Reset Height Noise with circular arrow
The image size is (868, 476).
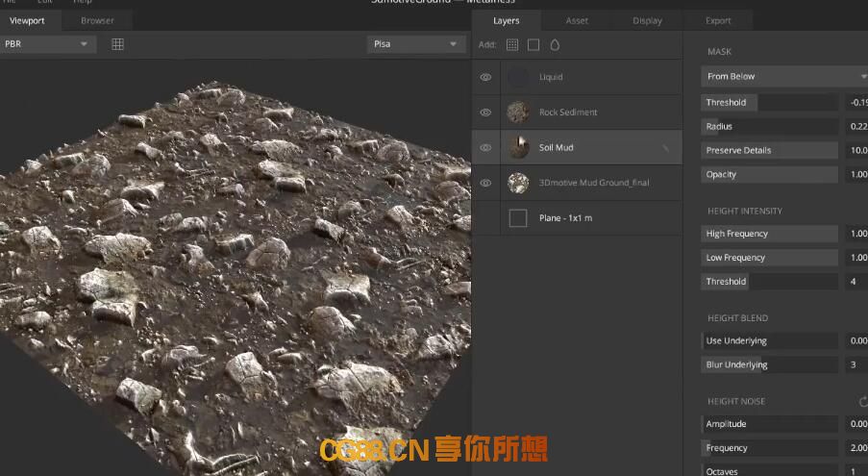point(862,401)
